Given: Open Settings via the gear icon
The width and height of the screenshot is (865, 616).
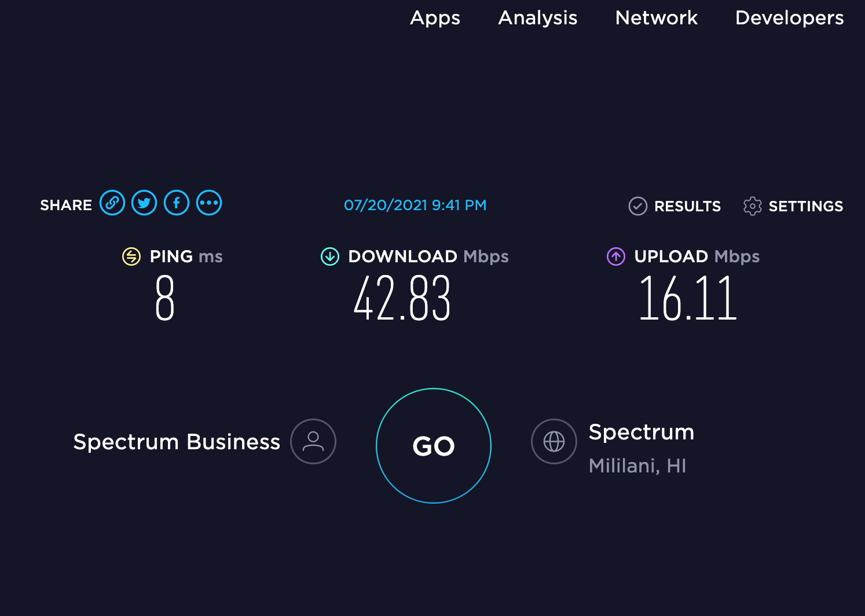Looking at the screenshot, I should coord(752,206).
